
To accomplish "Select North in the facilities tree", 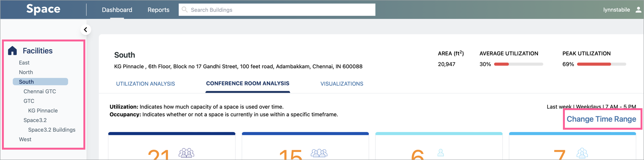I will (x=26, y=72).
